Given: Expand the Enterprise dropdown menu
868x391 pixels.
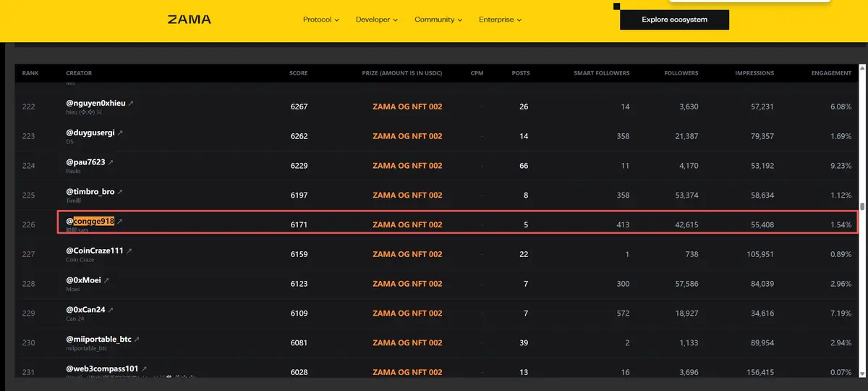Looking at the screenshot, I should 500,20.
